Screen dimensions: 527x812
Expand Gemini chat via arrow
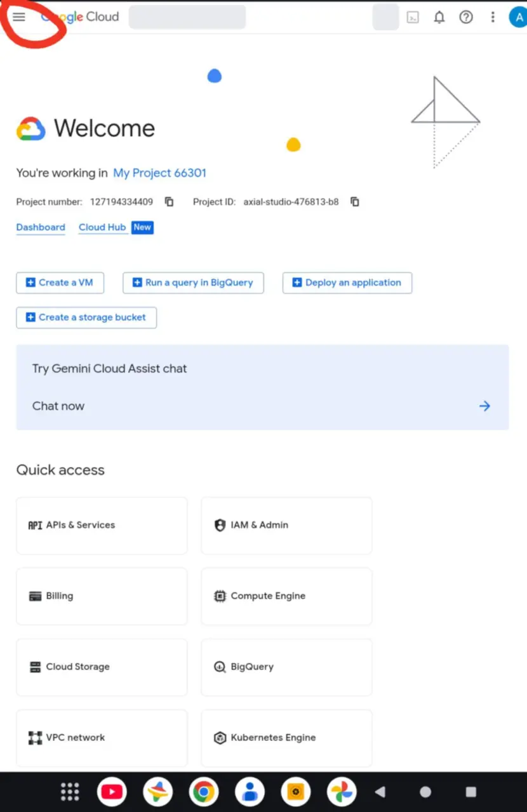(x=484, y=406)
